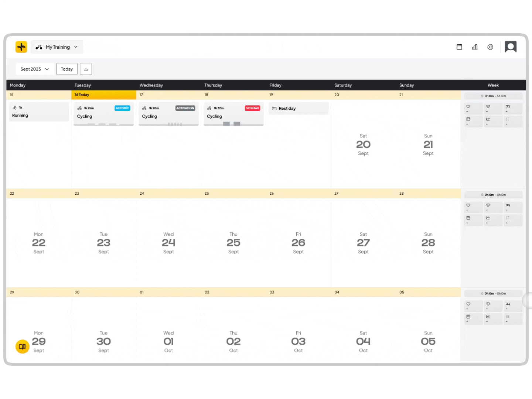Click sleep bed icon tile in first week summary
This screenshot has width=532, height=399.
[513, 108]
